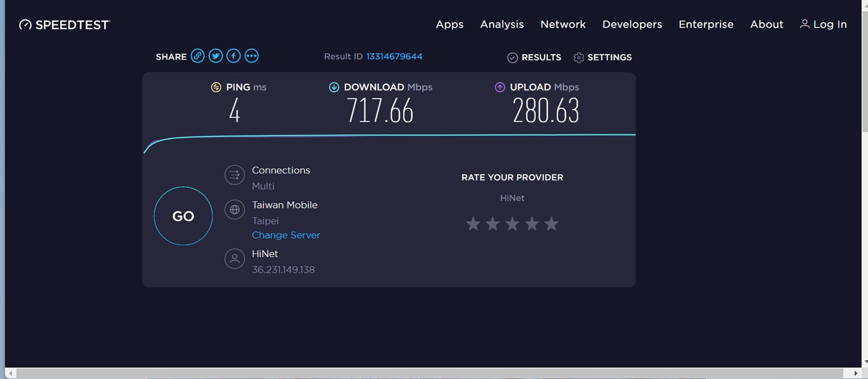Open more sharing options icon
Viewport: 868px width, 379px height.
tap(251, 56)
